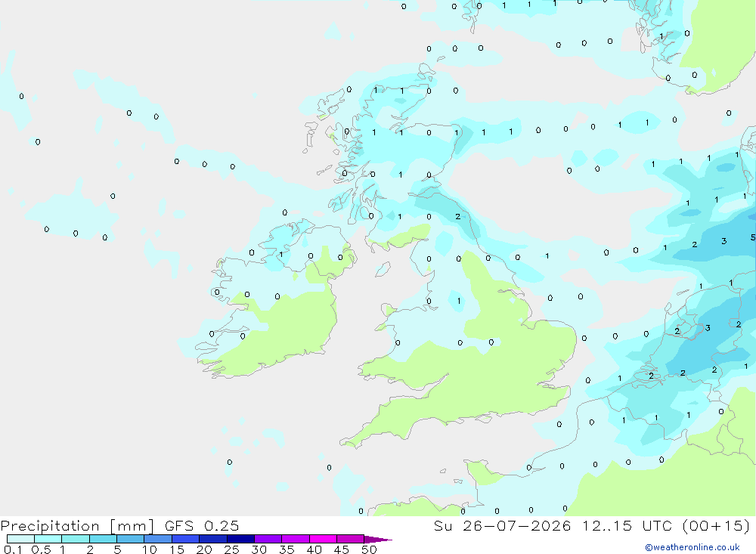Click the 10–15 mm blue legend swatch
756x554 pixels.
(x=158, y=539)
